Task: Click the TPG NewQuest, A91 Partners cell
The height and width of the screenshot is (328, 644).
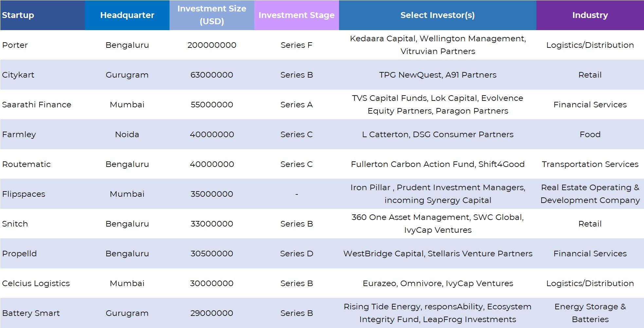Action: [438, 75]
